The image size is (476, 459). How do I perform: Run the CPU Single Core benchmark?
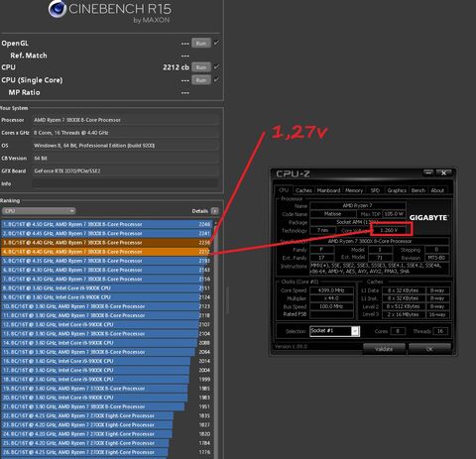[x=201, y=80]
